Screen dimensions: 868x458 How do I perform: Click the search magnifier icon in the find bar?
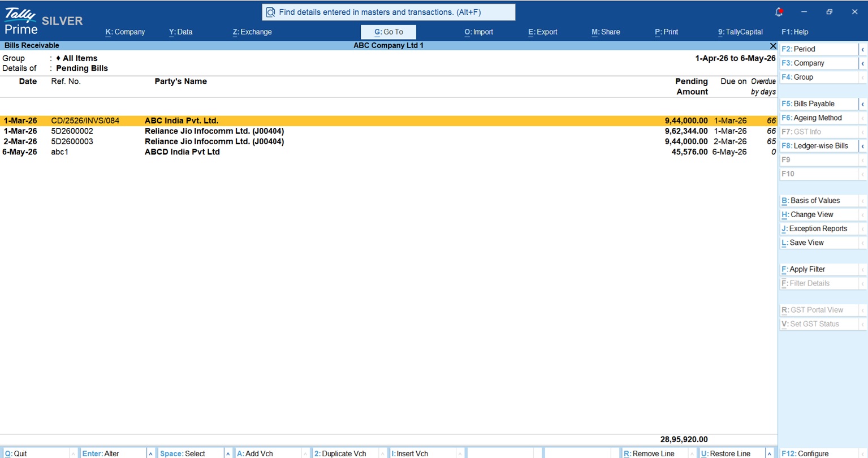coord(270,12)
